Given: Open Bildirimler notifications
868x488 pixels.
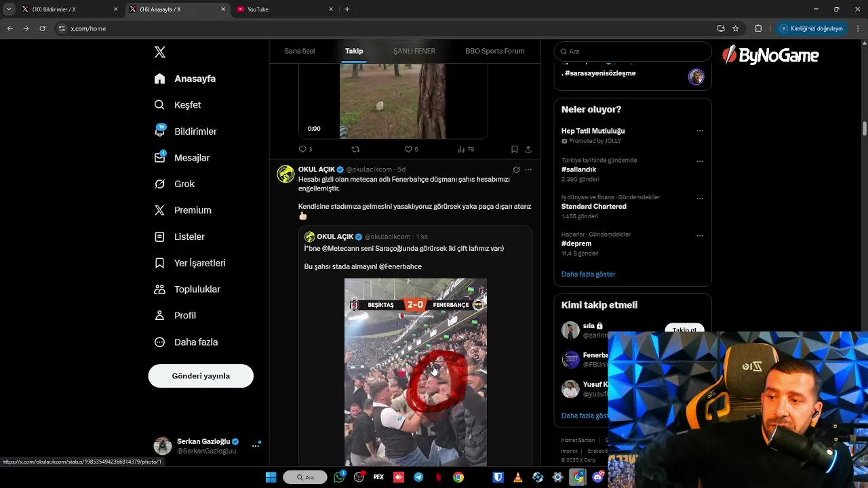Looking at the screenshot, I should (185, 131).
